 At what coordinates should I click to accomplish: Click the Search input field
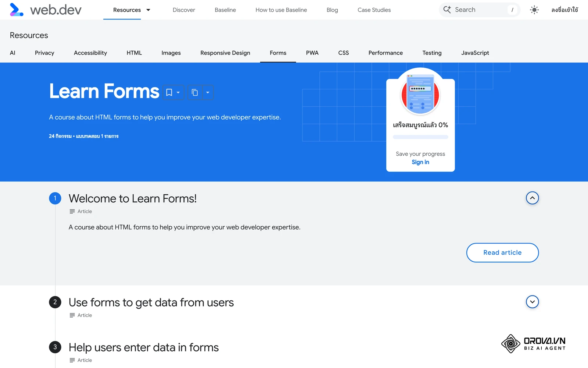pos(480,10)
